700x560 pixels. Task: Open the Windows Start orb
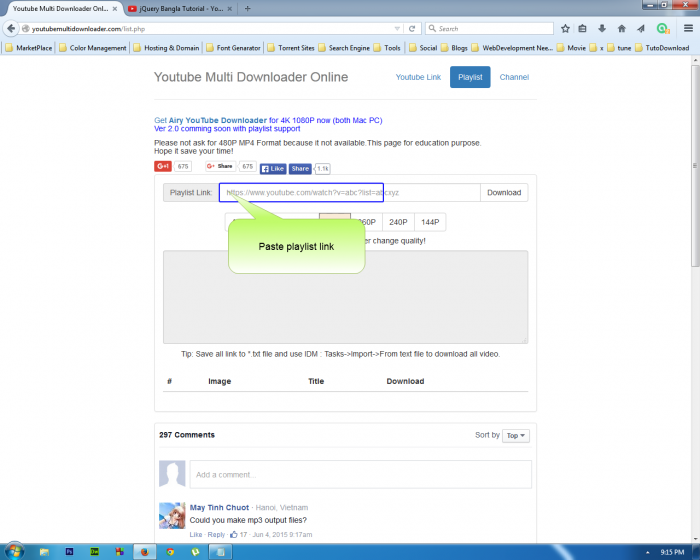(14, 552)
